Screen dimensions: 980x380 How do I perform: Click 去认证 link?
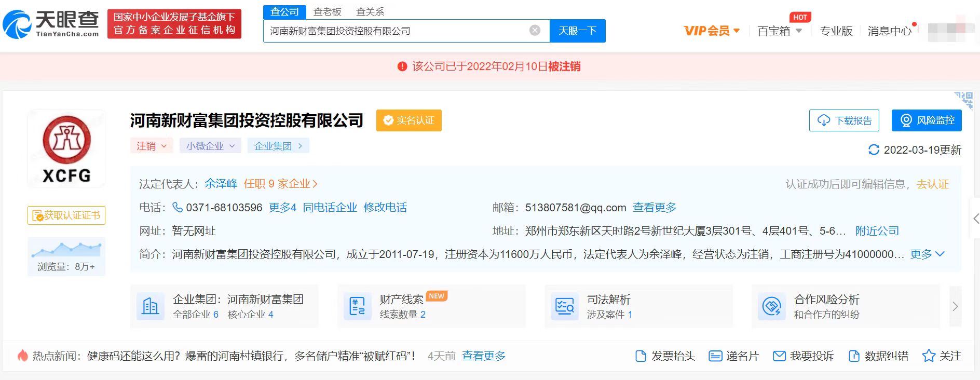pos(932,184)
